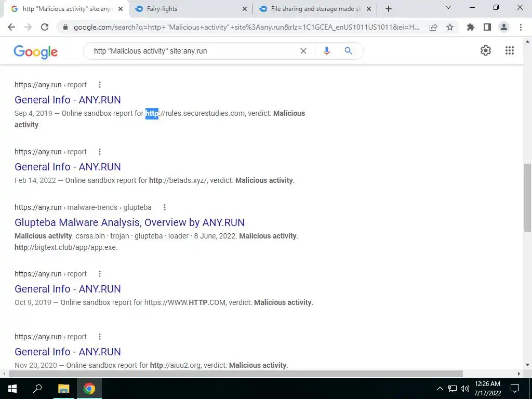Viewport: 532px width, 399px height.
Task: Open taskbar search
Action: click(x=37, y=389)
